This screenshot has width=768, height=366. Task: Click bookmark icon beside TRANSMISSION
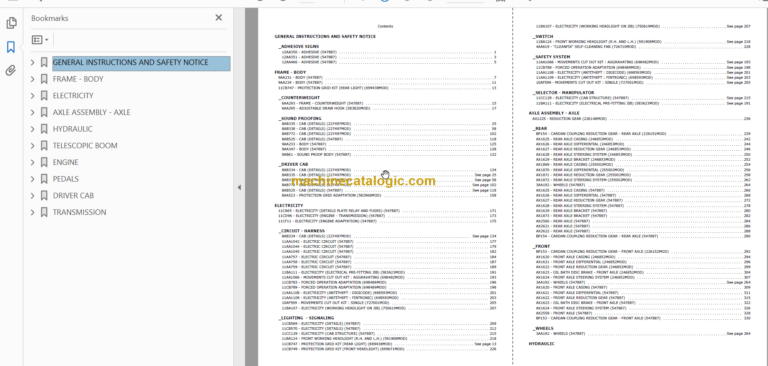coord(44,213)
